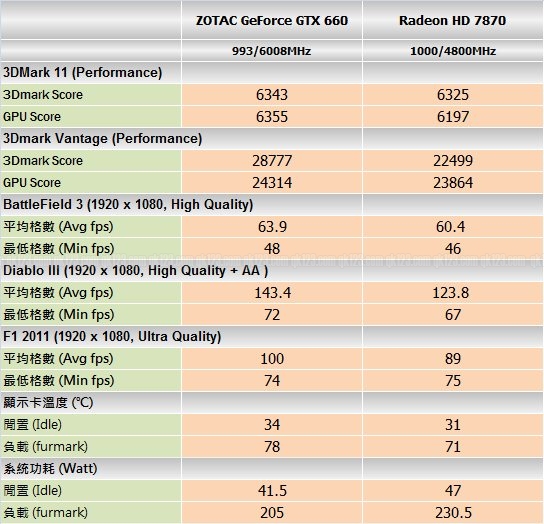Click the 3Dmark Vantage (Performance) section heading
Screen dimensions: 544x524
point(102,138)
